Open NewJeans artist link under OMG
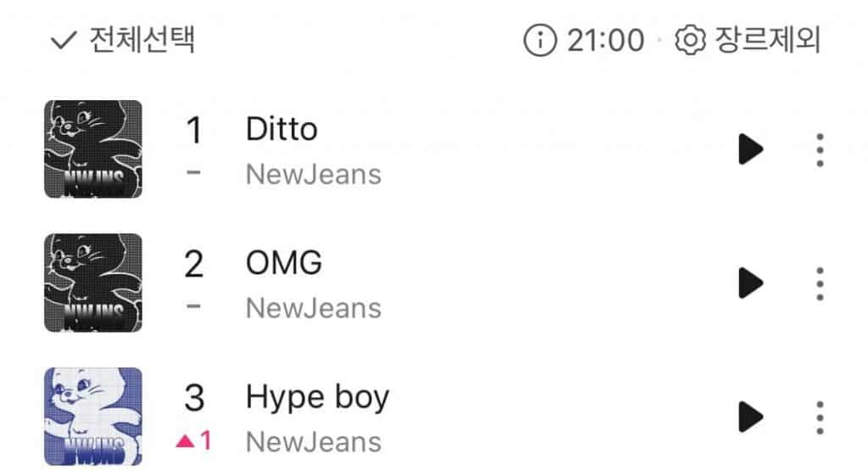868x470 pixels. click(313, 308)
